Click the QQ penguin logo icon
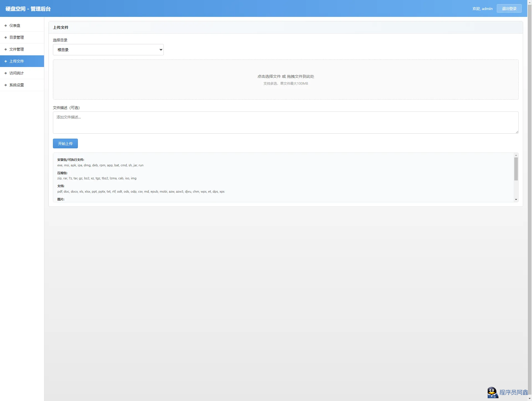The width and height of the screenshot is (532, 401). pyautogui.click(x=492, y=392)
